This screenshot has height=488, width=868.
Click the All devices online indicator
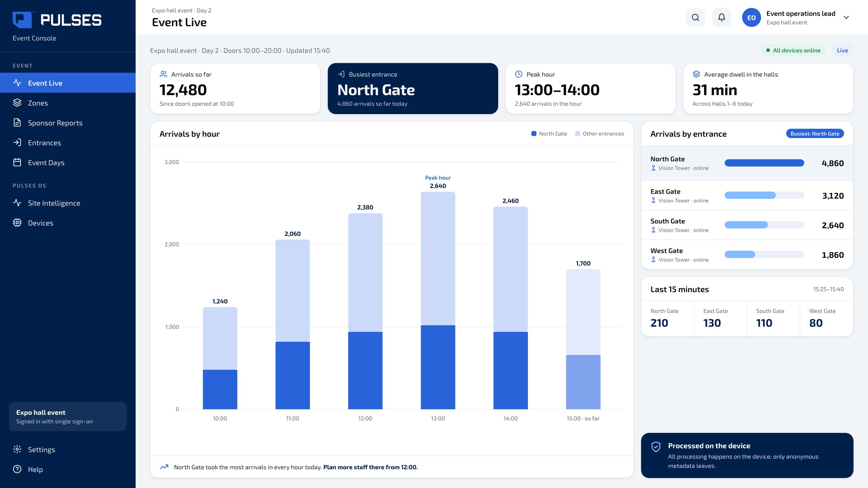(x=793, y=50)
